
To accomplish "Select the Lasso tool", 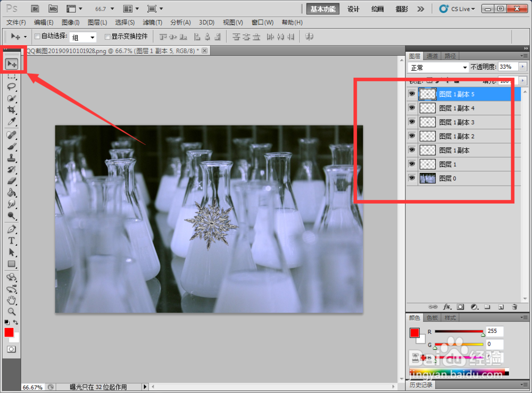I will pos(12,85).
